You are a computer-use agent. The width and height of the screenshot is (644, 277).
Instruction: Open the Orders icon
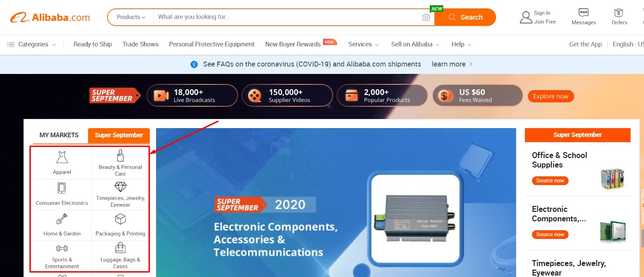(x=619, y=12)
